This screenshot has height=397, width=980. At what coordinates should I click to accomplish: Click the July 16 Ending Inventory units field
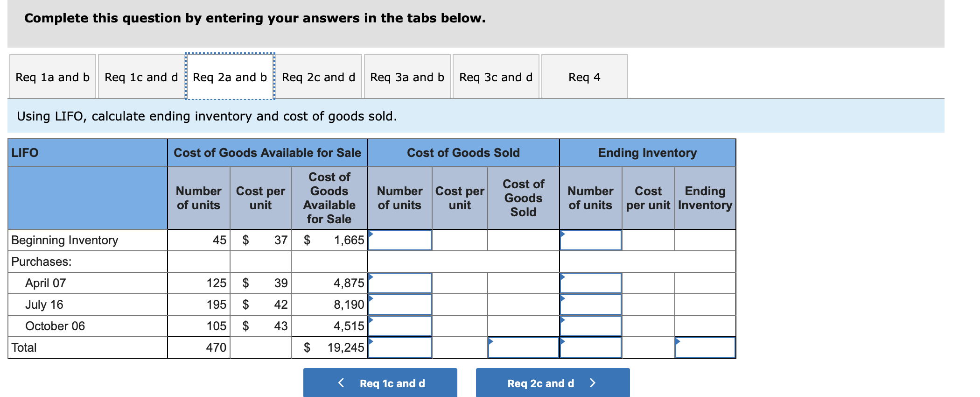pyautogui.click(x=591, y=304)
